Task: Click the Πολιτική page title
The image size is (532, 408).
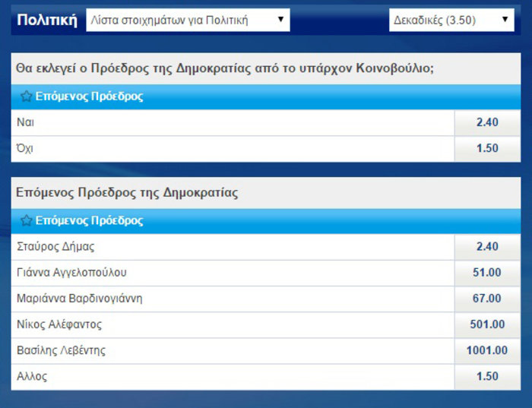Action: (x=47, y=21)
